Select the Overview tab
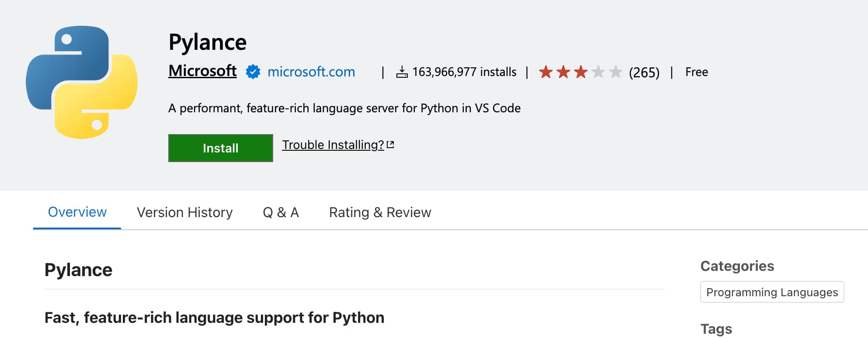 tap(77, 212)
